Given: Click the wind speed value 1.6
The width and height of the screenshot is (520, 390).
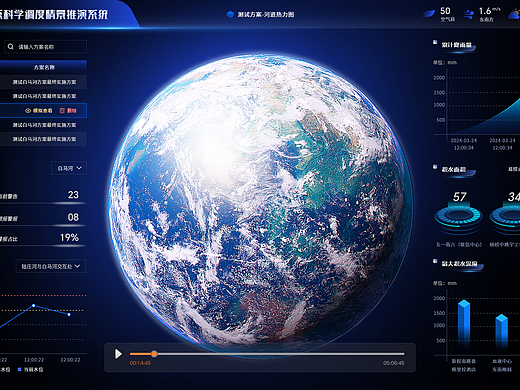Looking at the screenshot, I should tap(485, 11).
